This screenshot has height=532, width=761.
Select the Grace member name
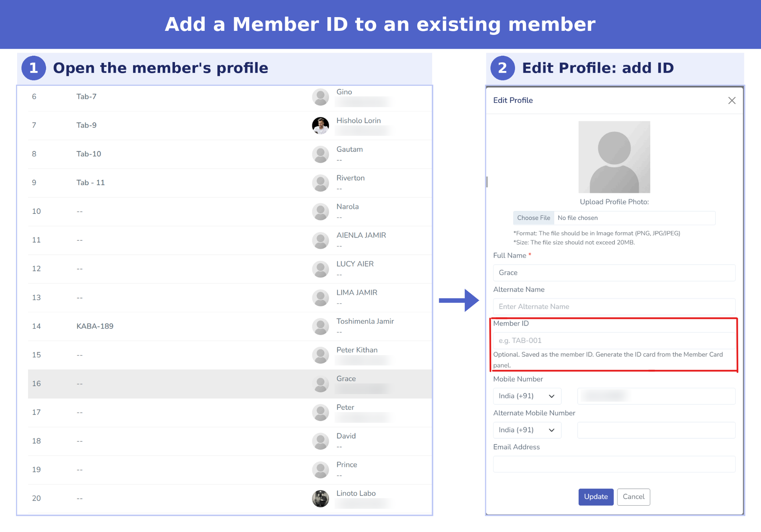(346, 379)
